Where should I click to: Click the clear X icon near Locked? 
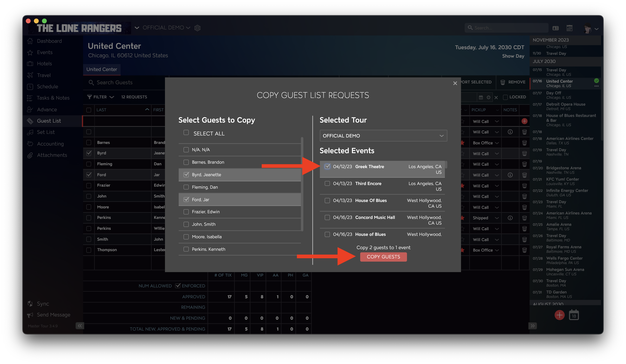click(x=496, y=97)
